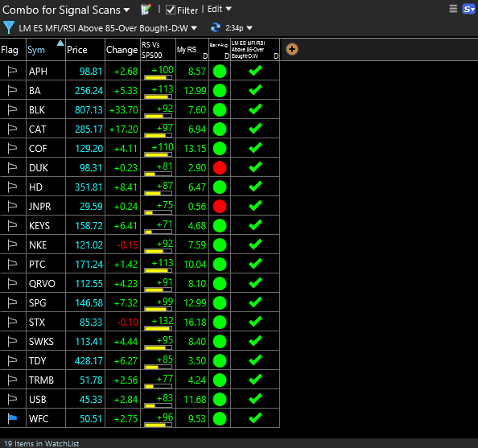Click the SPG My RS value 12.99
This screenshot has width=478, height=448.
(195, 303)
